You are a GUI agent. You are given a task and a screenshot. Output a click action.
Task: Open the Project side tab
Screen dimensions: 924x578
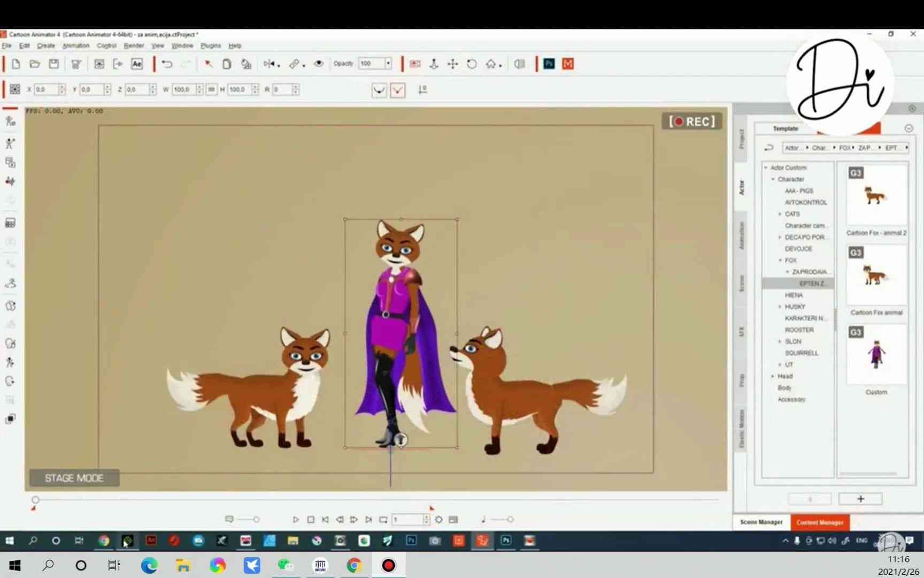click(x=741, y=139)
